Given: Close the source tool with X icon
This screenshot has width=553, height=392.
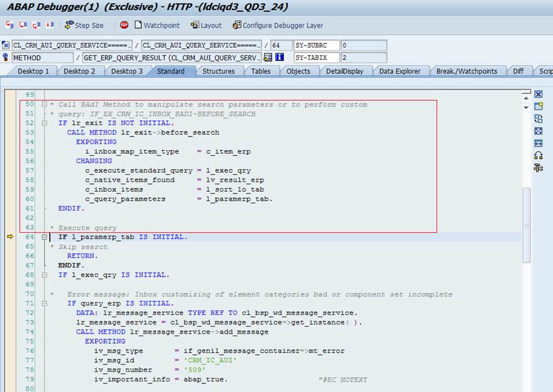Looking at the screenshot, I should 538,95.
